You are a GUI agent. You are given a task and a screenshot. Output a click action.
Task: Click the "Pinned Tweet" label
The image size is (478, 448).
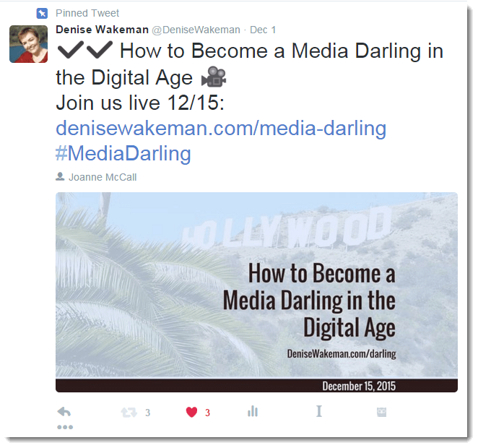(x=87, y=13)
